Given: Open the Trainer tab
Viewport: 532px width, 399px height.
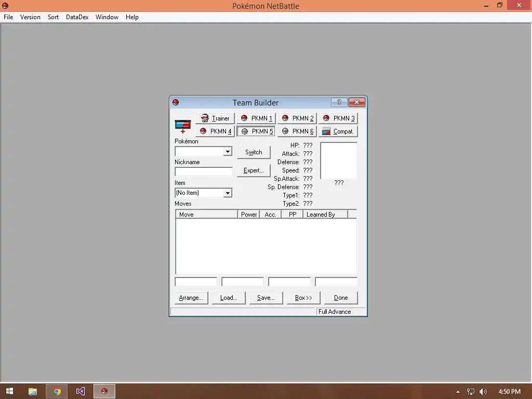Looking at the screenshot, I should tap(215, 118).
